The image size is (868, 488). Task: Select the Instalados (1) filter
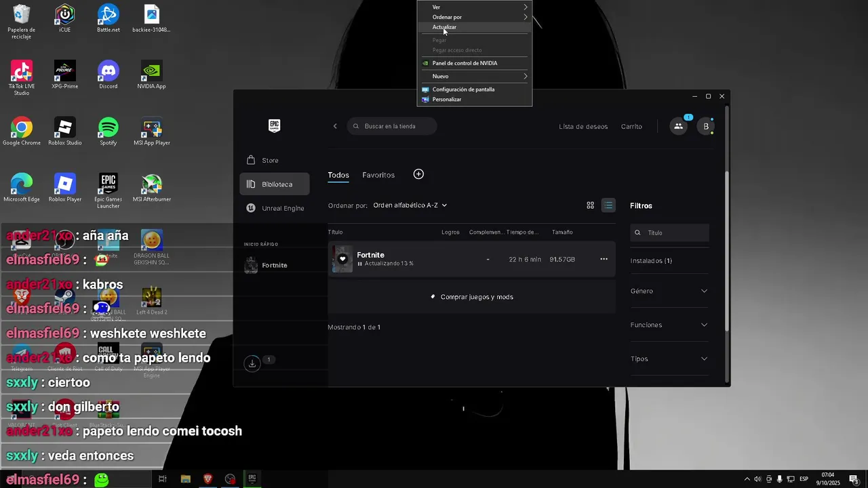[x=651, y=261]
